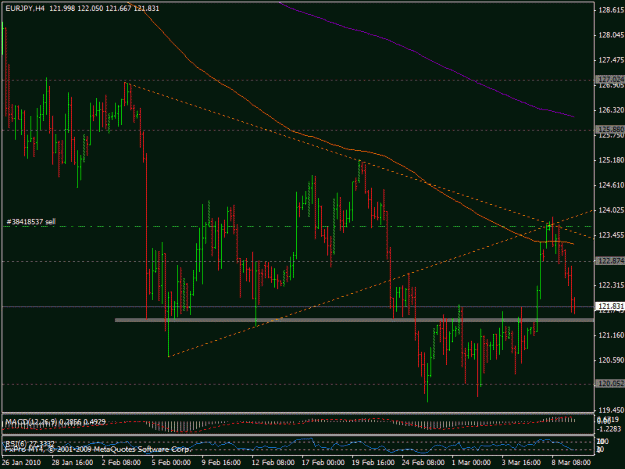
Task: Select the #38418537 sell order label
Action: click(31, 222)
